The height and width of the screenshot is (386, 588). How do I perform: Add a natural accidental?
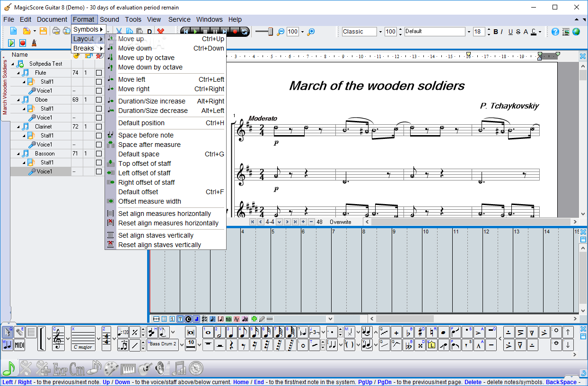pyautogui.click(x=431, y=332)
